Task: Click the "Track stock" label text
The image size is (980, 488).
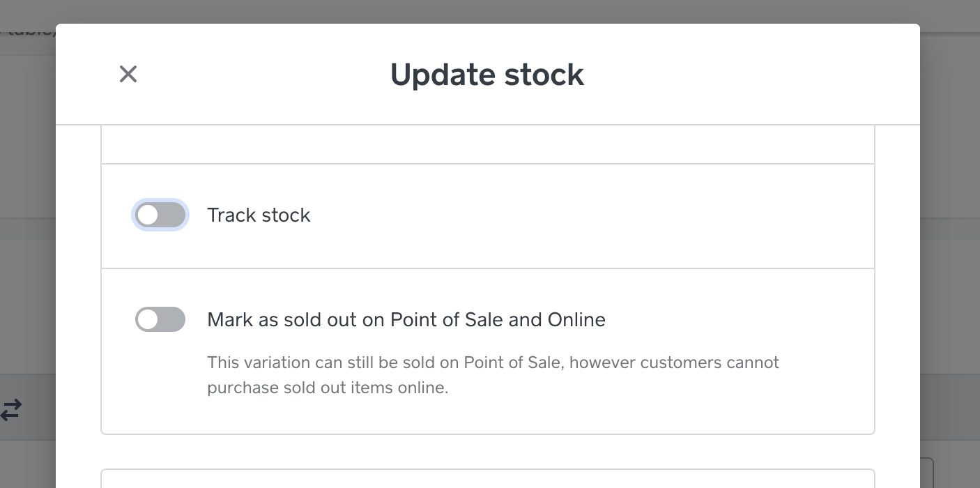Action: pos(259,215)
